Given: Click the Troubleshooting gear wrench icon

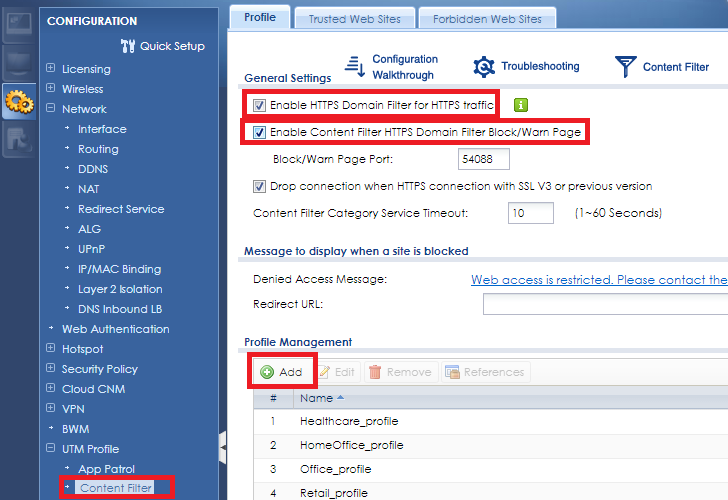Looking at the screenshot, I should [x=484, y=67].
